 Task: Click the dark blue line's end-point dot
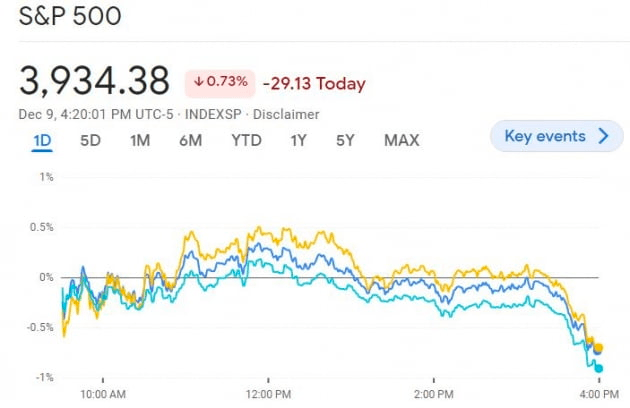(x=598, y=349)
